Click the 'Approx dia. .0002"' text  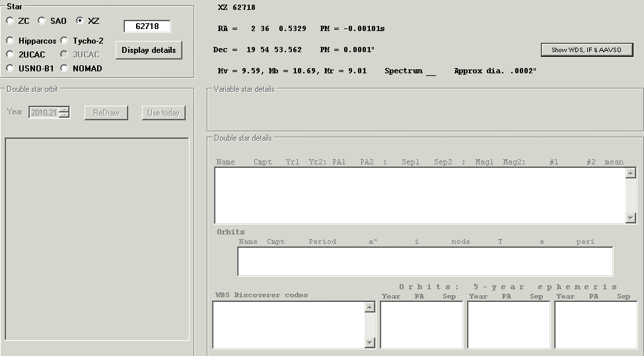495,71
